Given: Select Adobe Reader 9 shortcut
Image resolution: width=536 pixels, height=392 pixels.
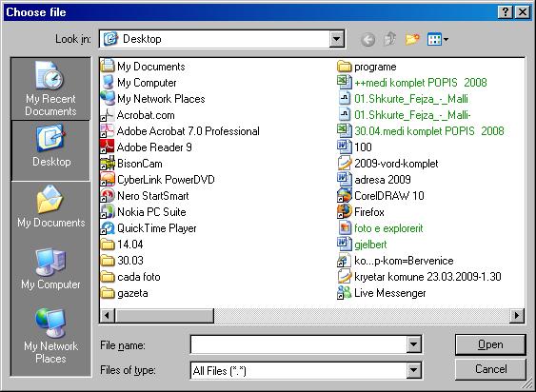Looking at the screenshot, I should tap(146, 147).
